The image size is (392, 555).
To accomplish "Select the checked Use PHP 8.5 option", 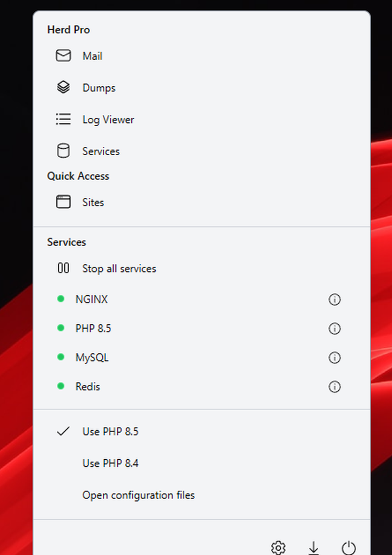I will [110, 431].
